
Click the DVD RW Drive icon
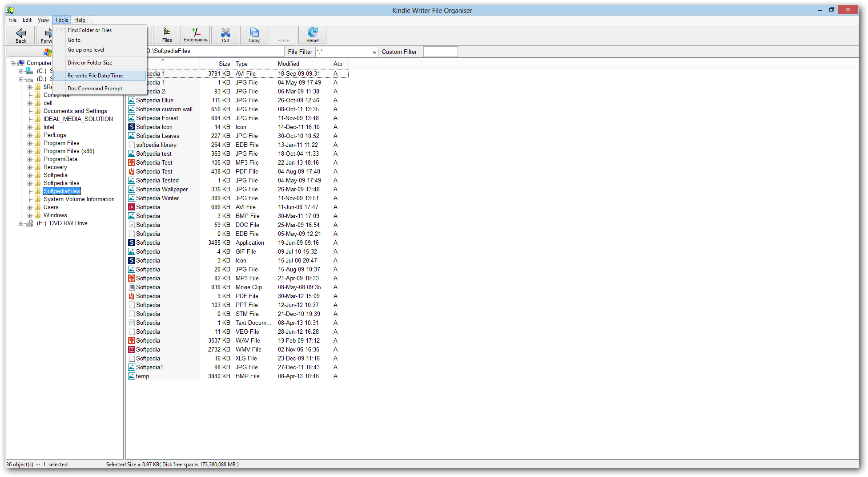[x=29, y=223]
